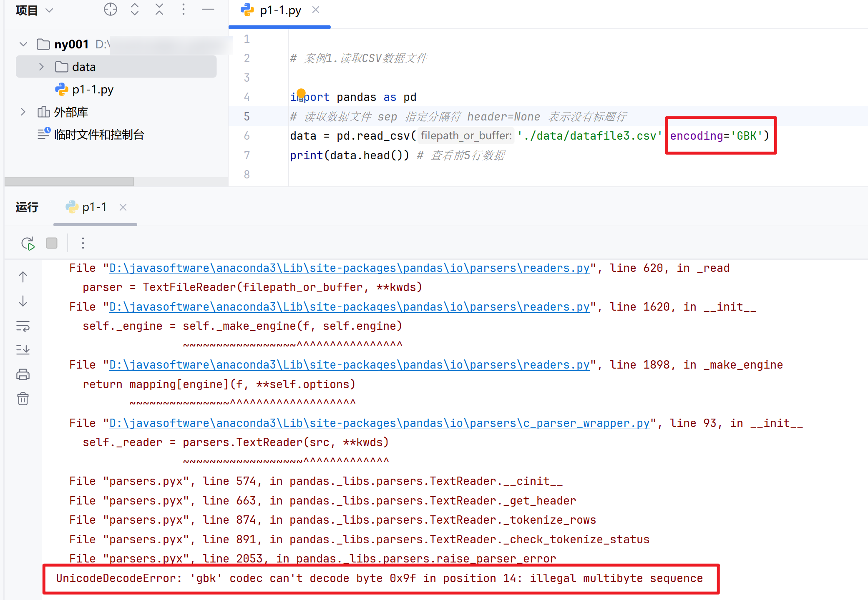Image resolution: width=868 pixels, height=600 pixels.
Task: Select the p1-1 run tab
Action: tap(94, 207)
